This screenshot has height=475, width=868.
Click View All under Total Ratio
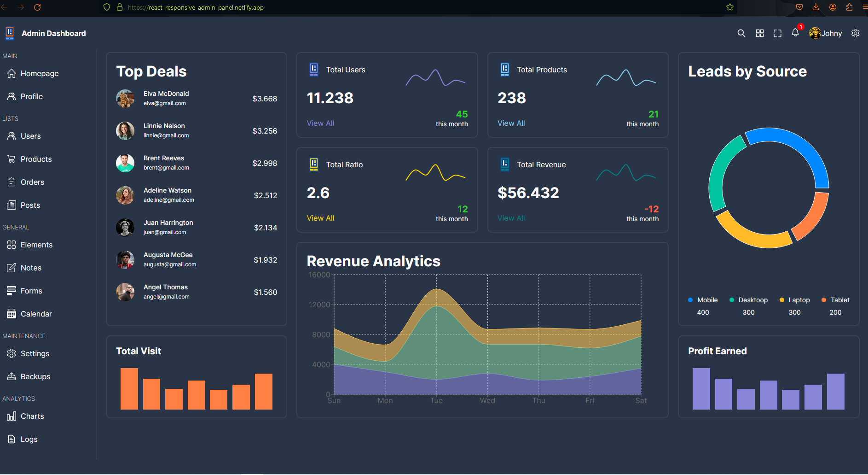coord(320,218)
